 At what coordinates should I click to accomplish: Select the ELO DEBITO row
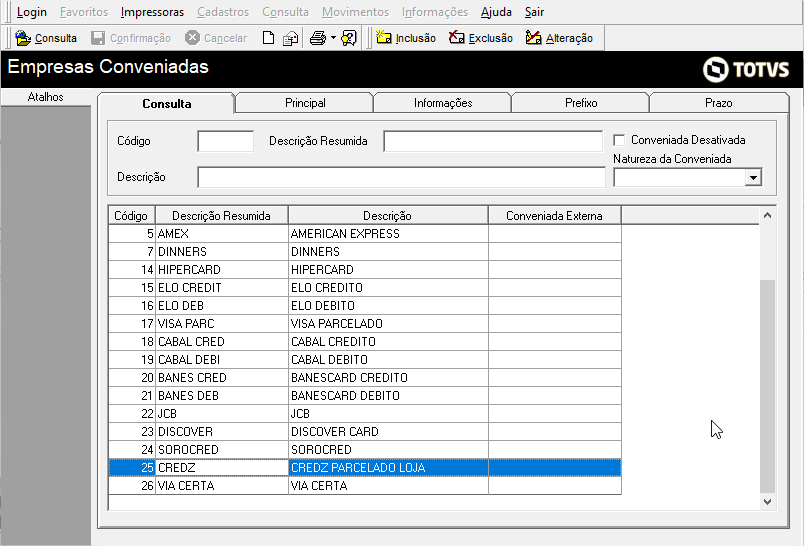click(365, 306)
